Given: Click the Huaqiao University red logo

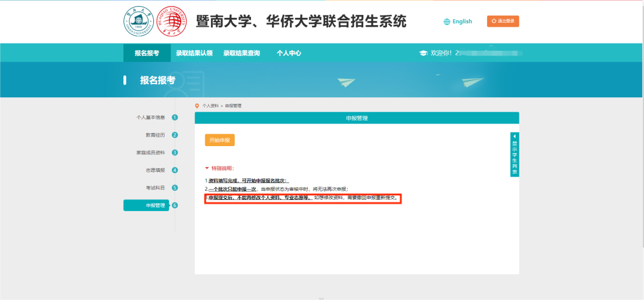Looking at the screenshot, I should pyautogui.click(x=172, y=22).
